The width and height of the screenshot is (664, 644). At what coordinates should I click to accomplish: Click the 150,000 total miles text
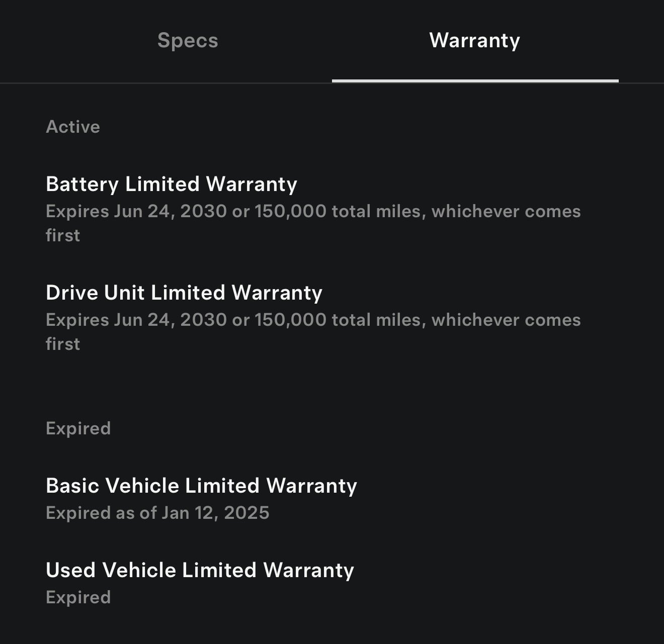tap(337, 211)
